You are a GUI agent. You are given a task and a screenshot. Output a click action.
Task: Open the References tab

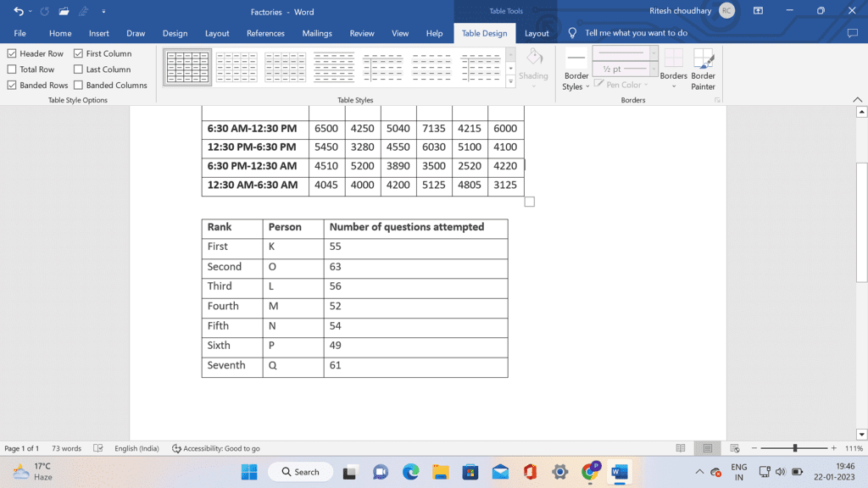(x=265, y=33)
